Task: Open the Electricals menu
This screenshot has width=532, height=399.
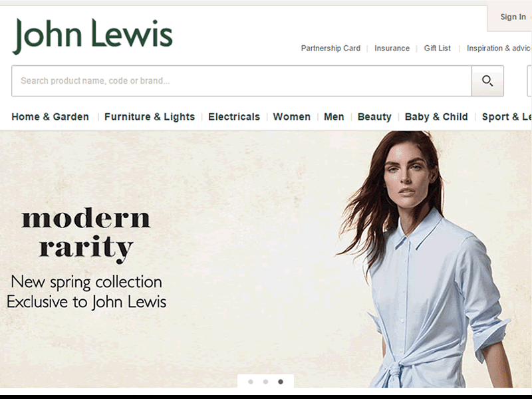Action: 234,117
